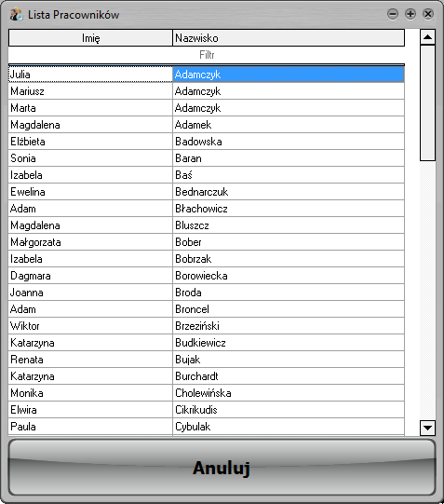Select the first name cell Julia

pyautogui.click(x=90, y=75)
